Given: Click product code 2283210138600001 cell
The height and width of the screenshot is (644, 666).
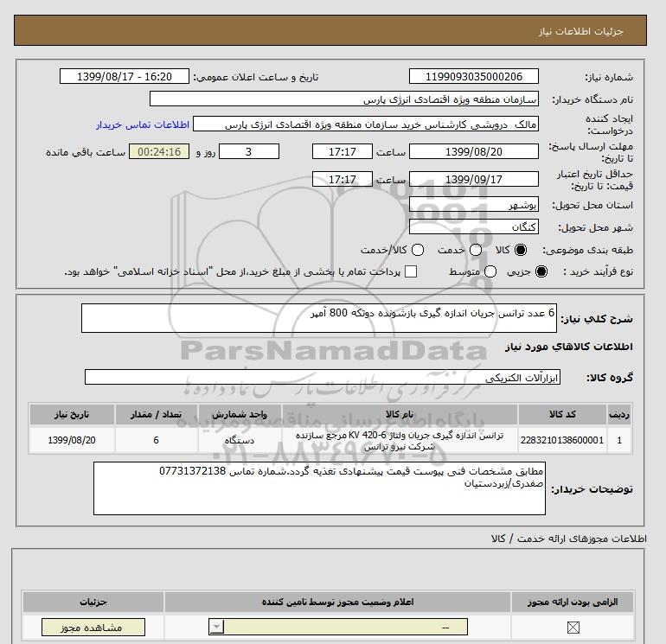Looking at the screenshot, I should point(562,440).
